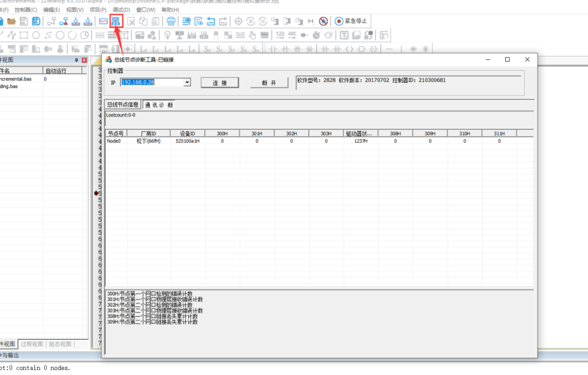588x375 pixels.
Task: Click the 自动运行 column header
Action: pos(63,70)
